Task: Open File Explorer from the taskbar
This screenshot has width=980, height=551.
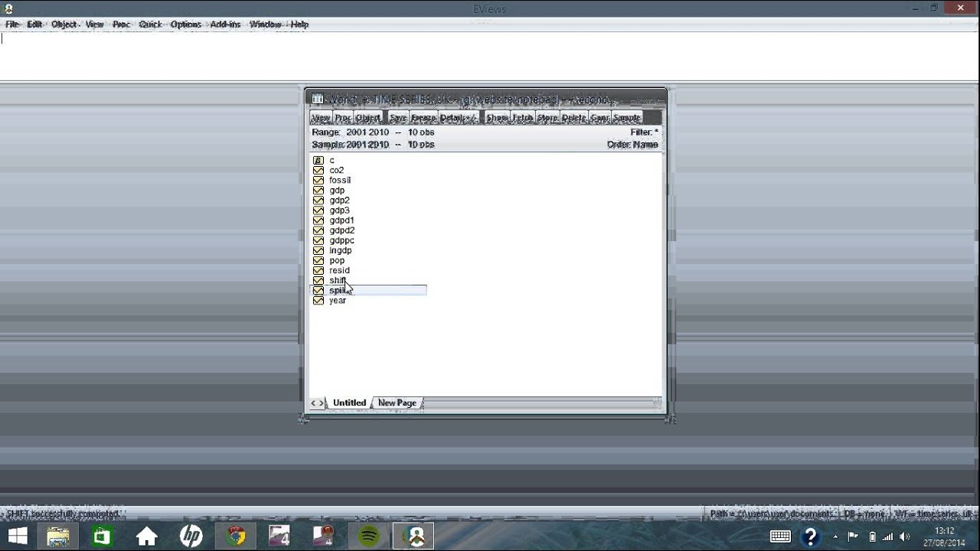Action: (x=58, y=536)
